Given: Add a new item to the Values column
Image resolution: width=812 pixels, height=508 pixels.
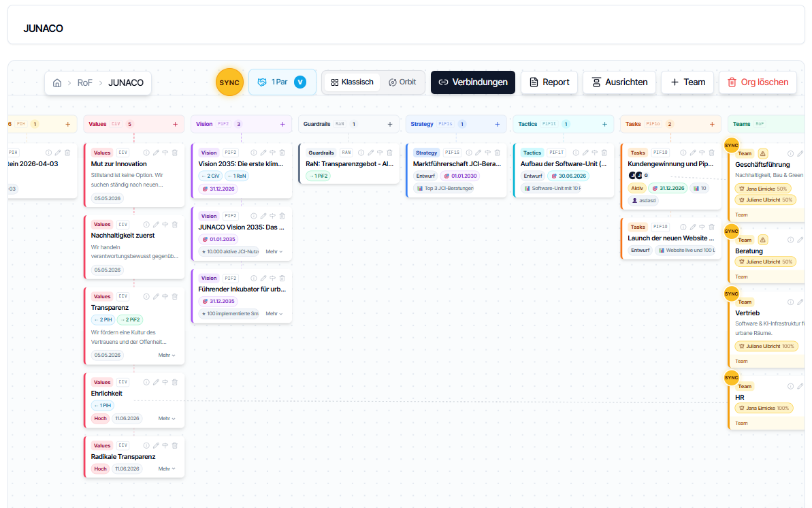Looking at the screenshot, I should [175, 125].
